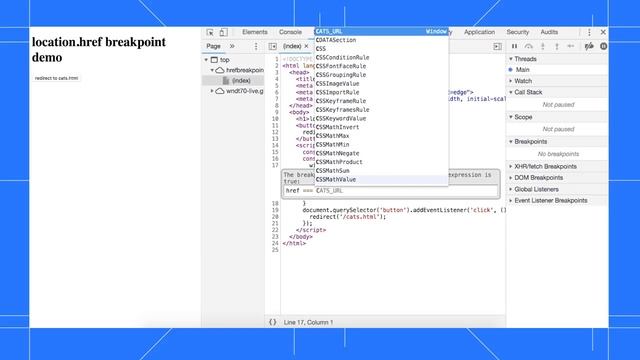Activate the inspect element picker icon

(x=210, y=32)
